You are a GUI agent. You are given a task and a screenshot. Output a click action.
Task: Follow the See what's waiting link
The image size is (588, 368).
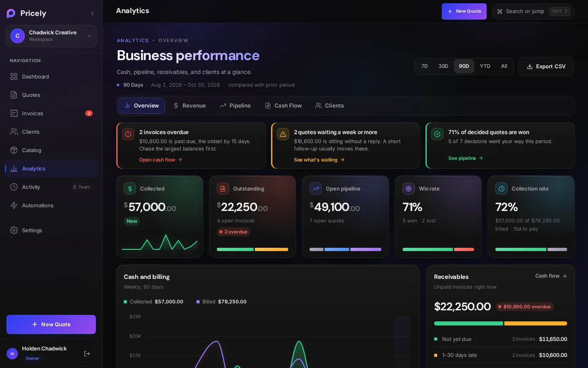(319, 160)
